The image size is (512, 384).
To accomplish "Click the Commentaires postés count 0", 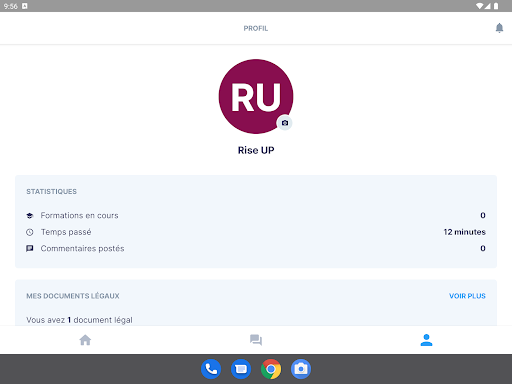I will tap(483, 248).
